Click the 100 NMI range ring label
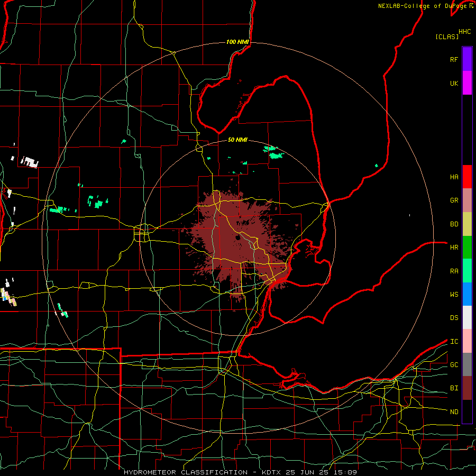 [237, 42]
